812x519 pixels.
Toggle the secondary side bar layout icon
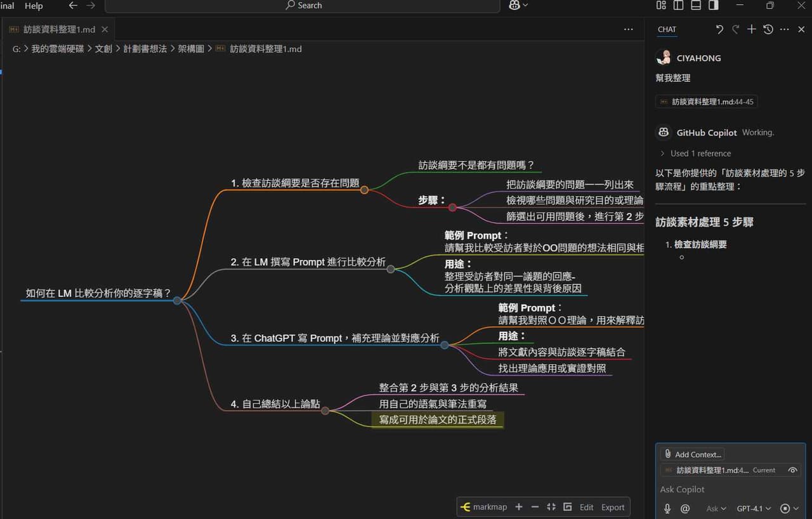(x=714, y=5)
